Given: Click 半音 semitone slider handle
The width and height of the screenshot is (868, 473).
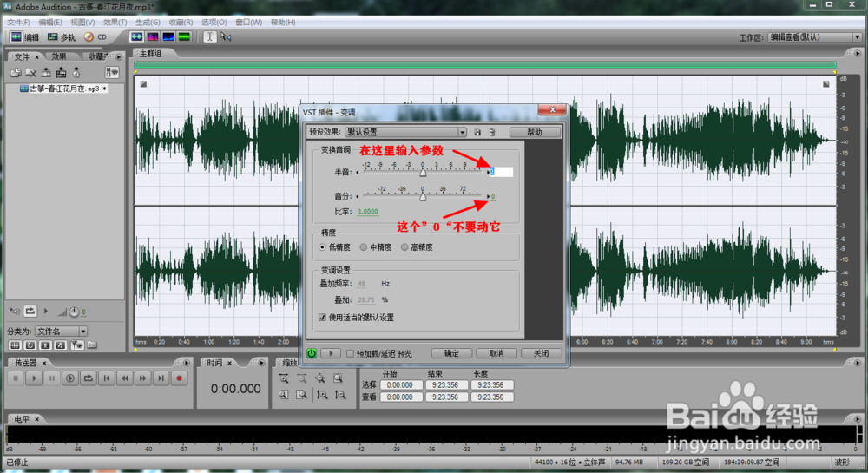Looking at the screenshot, I should click(x=423, y=174).
